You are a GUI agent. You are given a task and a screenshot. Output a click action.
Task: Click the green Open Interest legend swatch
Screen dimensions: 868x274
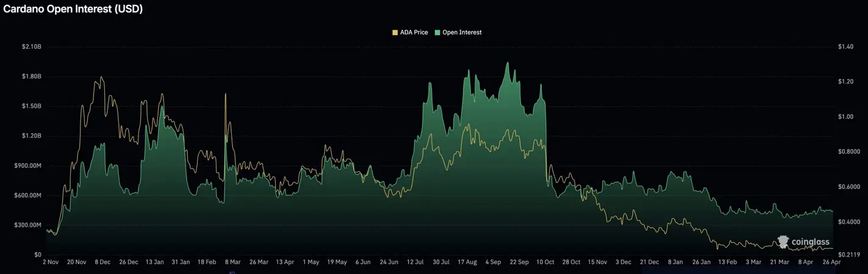click(x=437, y=32)
